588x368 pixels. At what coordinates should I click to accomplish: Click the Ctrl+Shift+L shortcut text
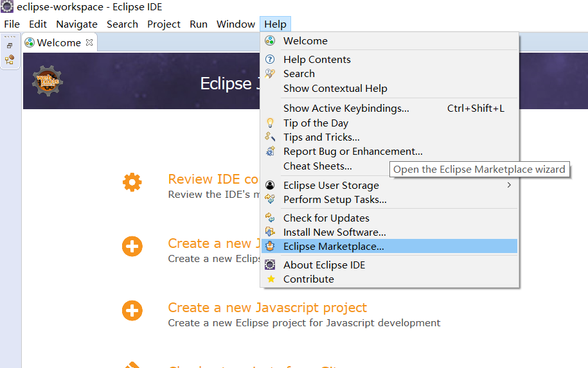476,109
